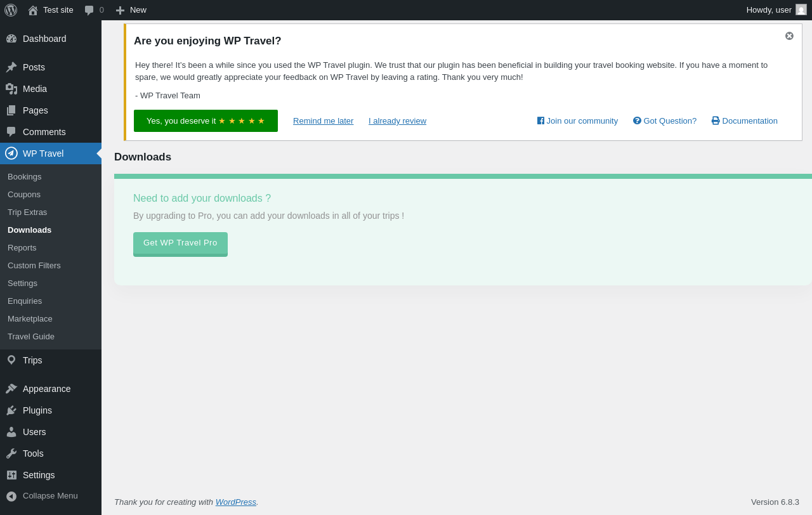The width and height of the screenshot is (812, 515).
Task: Click the Facebook icon beside Join our community
Action: click(x=540, y=121)
